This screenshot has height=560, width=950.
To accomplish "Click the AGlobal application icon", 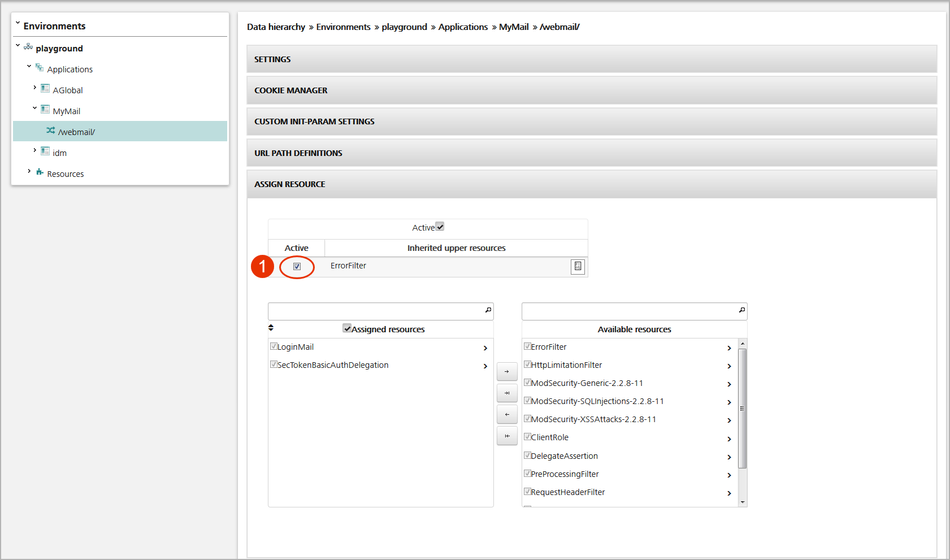I will point(45,89).
